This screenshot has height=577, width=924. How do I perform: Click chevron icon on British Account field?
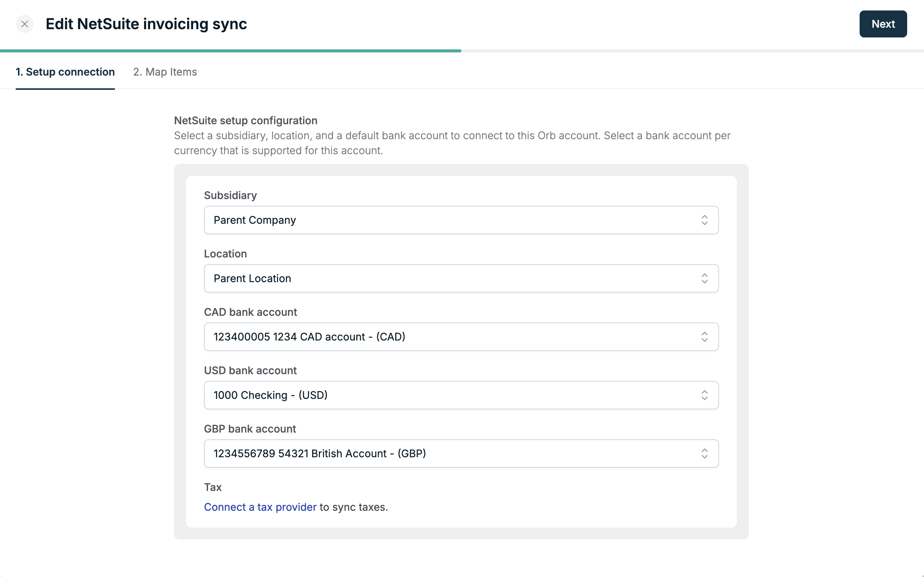pos(704,454)
